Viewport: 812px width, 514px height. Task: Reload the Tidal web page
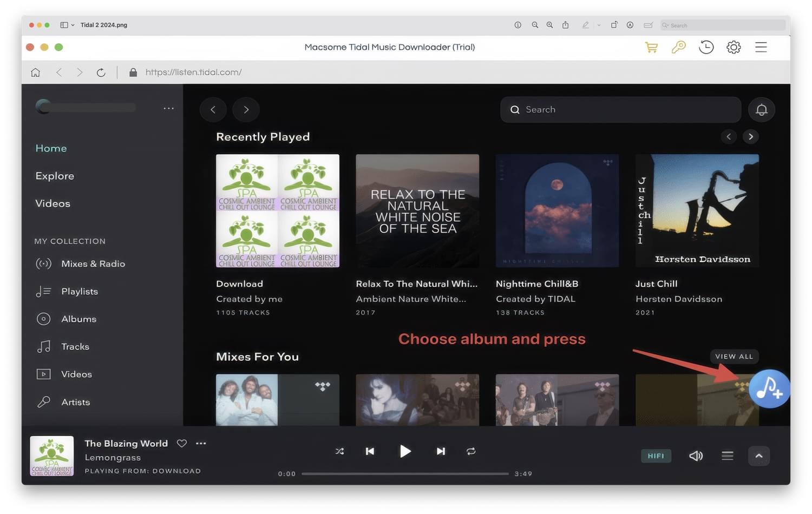[101, 72]
